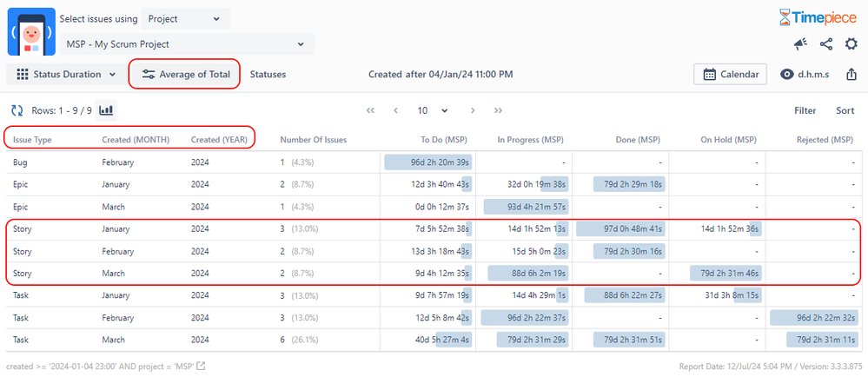Go to first page of rows
This screenshot has height=377, width=868.
coord(370,110)
